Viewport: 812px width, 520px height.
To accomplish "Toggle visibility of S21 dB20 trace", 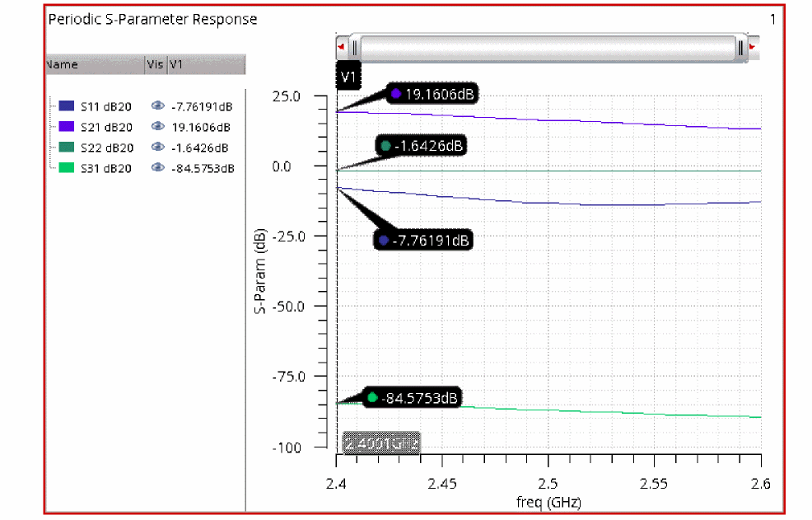I will coord(158,127).
